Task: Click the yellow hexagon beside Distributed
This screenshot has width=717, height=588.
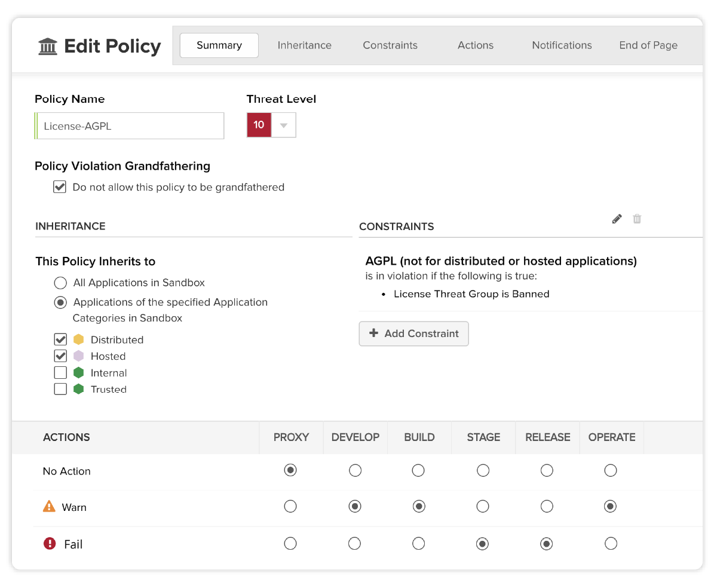Action: click(x=78, y=339)
